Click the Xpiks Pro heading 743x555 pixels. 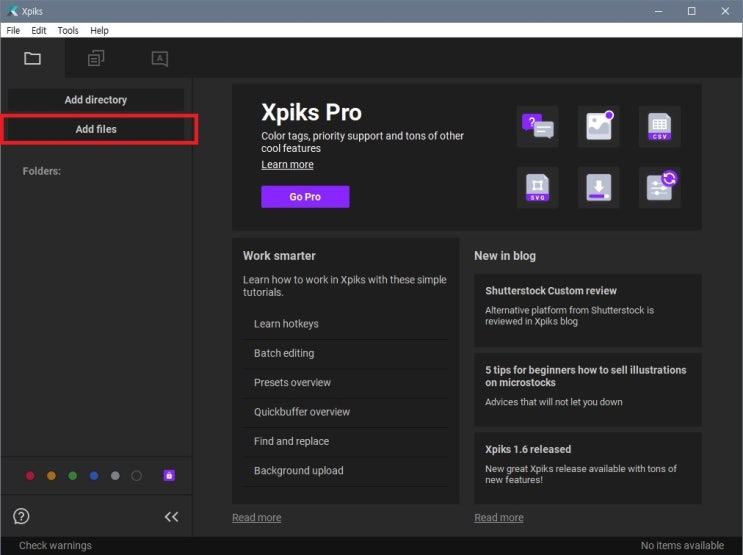(311, 113)
